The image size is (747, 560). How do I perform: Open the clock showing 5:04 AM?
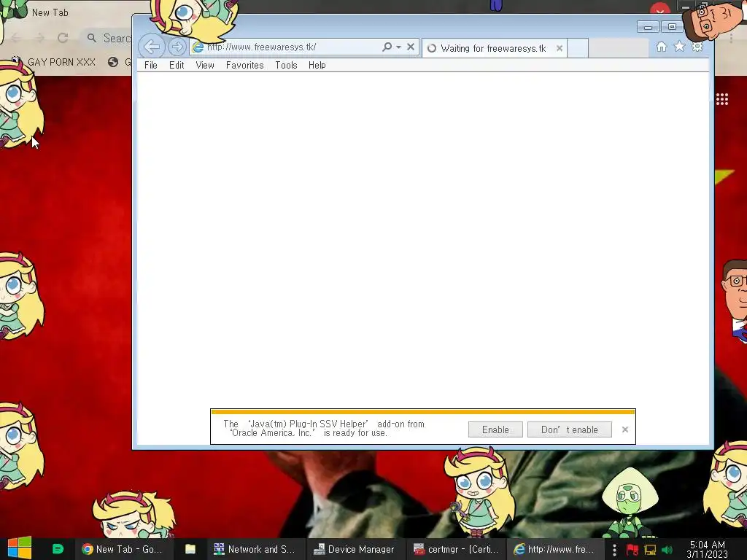click(708, 549)
